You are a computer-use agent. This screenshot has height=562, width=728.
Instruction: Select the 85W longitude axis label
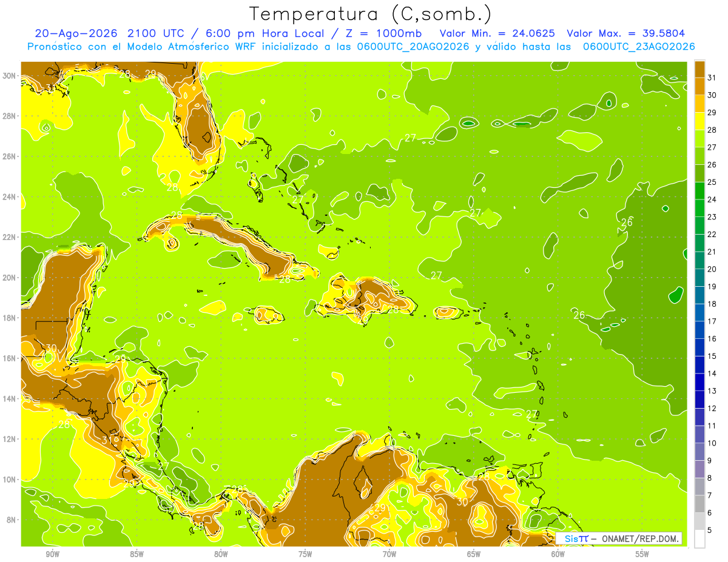136,554
